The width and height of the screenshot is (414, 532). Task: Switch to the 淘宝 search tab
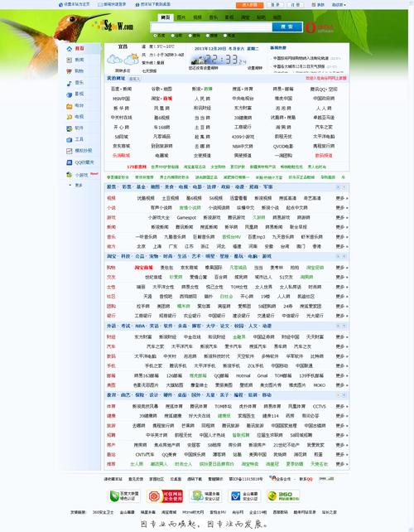tap(245, 17)
